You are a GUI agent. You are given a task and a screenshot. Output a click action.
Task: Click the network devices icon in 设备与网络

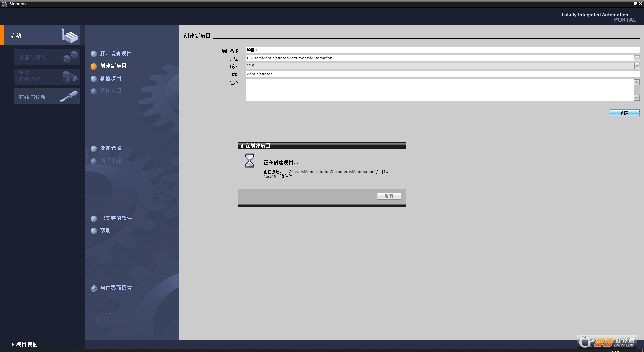click(x=70, y=56)
